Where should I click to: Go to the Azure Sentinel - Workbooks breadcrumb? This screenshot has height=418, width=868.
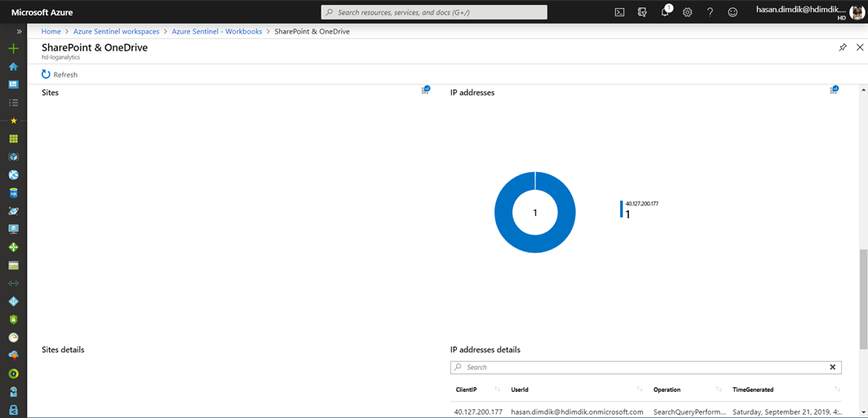(217, 32)
